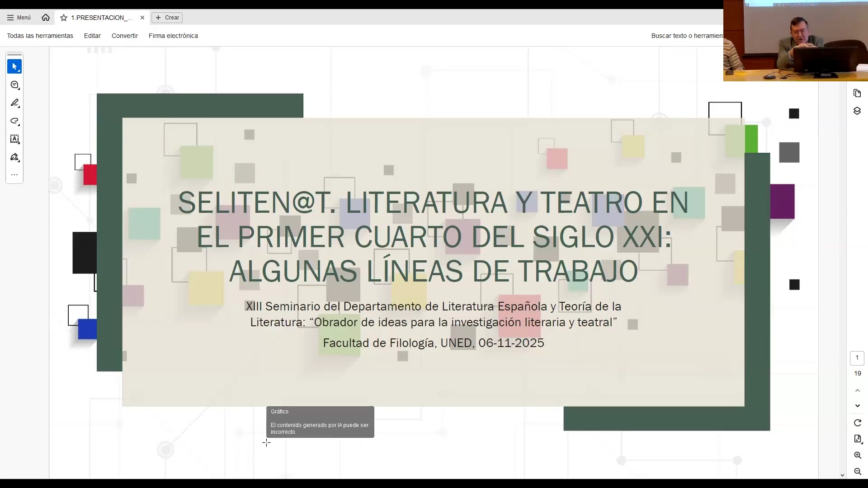Star the current PRESENTACION tab

click(64, 18)
